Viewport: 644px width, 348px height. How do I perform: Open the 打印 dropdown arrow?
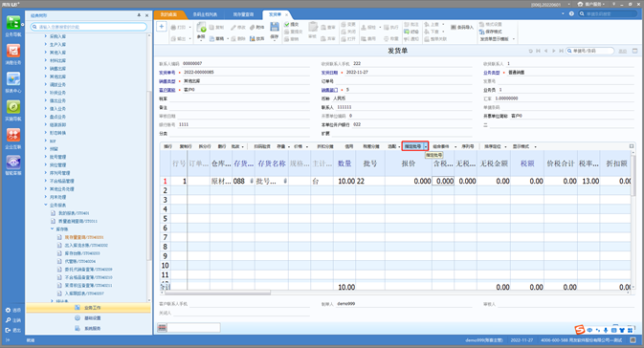(189, 27)
